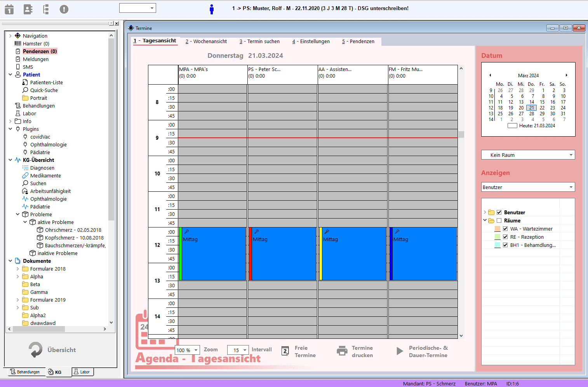Open the Benutzer display dropdown

[x=528, y=187]
